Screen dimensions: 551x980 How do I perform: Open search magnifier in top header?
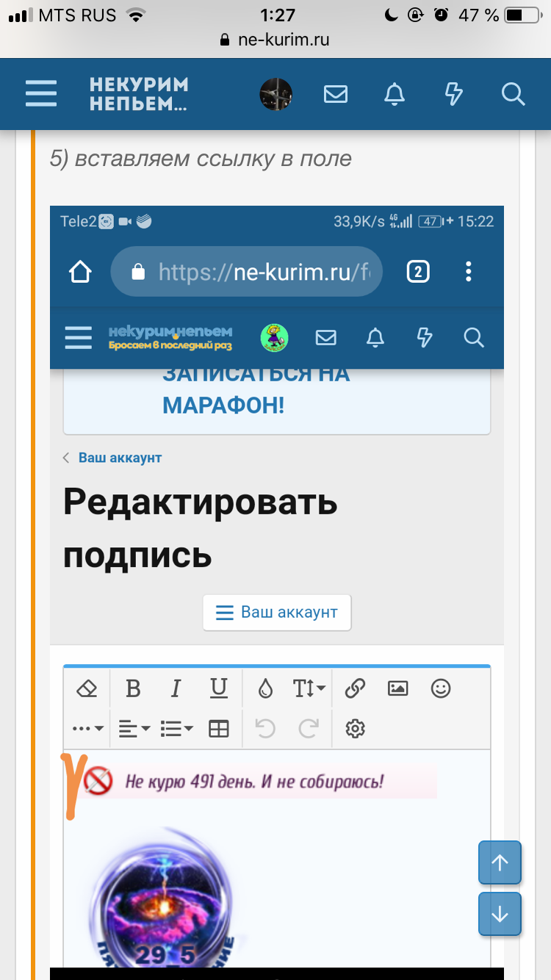click(513, 94)
